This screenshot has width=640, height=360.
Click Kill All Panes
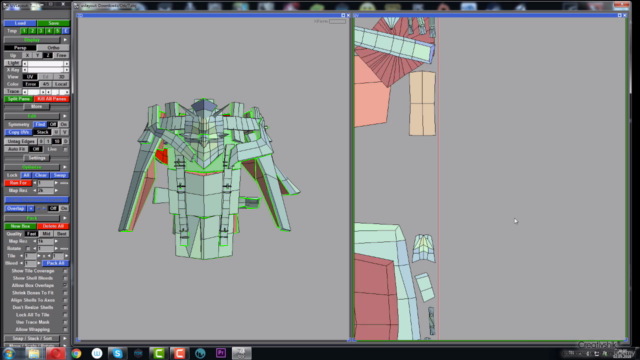click(x=52, y=99)
